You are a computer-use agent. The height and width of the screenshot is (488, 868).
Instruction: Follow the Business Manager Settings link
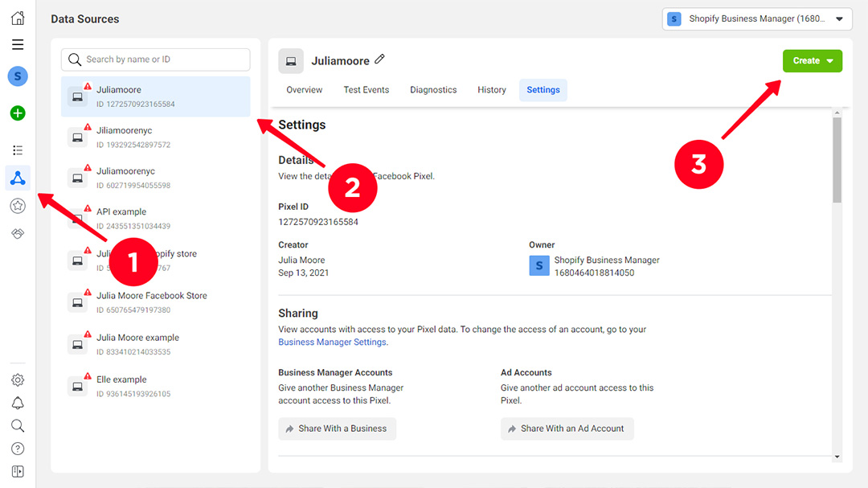click(x=332, y=342)
